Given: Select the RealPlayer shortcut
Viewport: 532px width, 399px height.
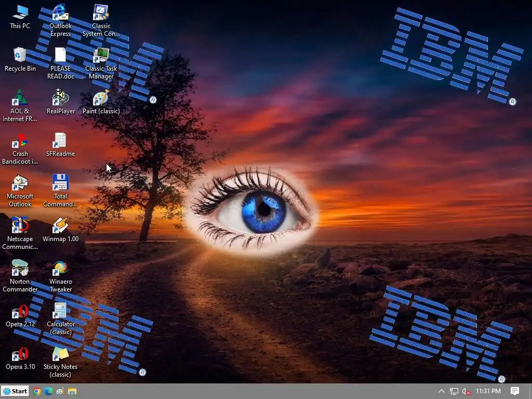Looking at the screenshot, I should click(x=61, y=102).
